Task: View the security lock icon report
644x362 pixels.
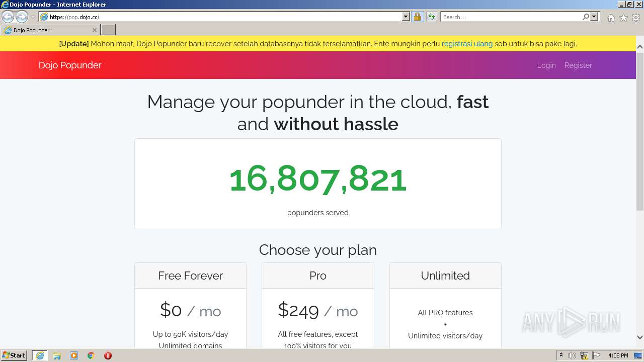Action: click(417, 17)
